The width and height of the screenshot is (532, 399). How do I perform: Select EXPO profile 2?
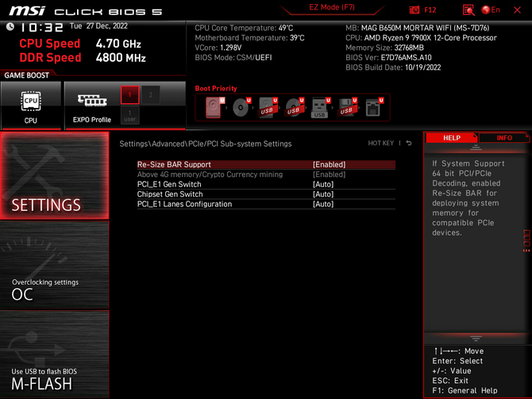(x=151, y=95)
